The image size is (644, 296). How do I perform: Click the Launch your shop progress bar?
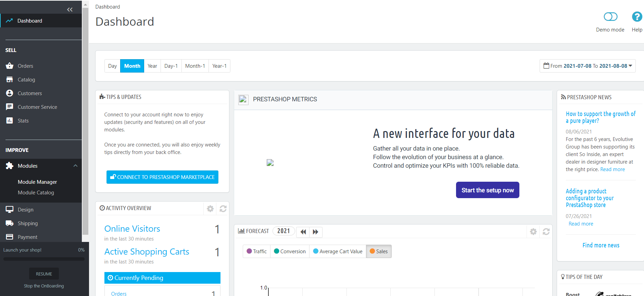(44, 259)
